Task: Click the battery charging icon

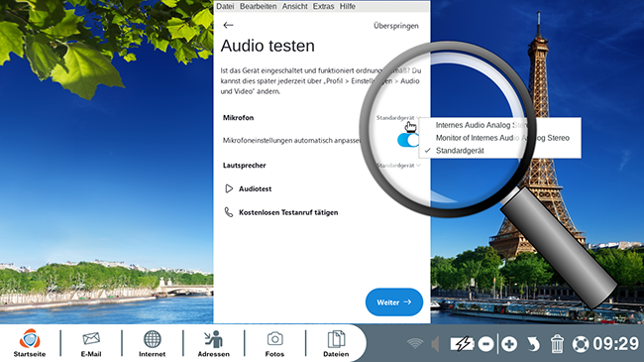Action: [x=462, y=344]
